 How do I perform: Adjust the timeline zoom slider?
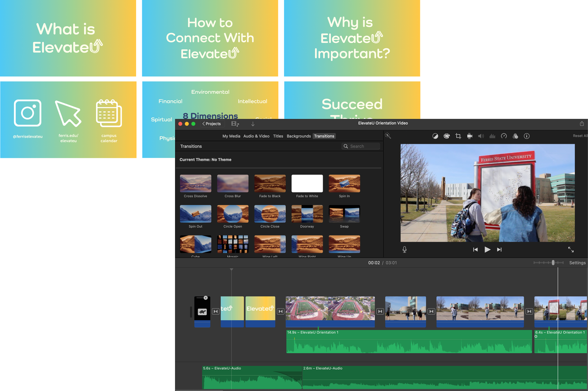click(553, 263)
